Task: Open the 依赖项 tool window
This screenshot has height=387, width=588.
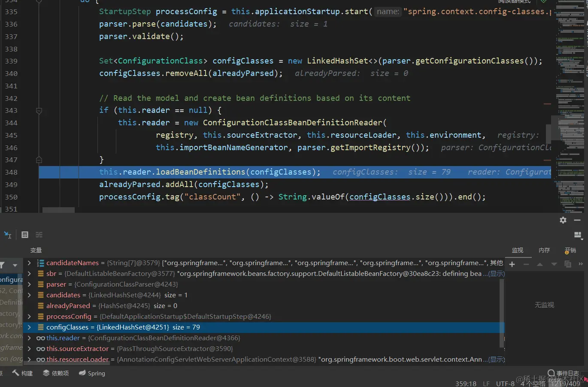Action: [x=56, y=373]
